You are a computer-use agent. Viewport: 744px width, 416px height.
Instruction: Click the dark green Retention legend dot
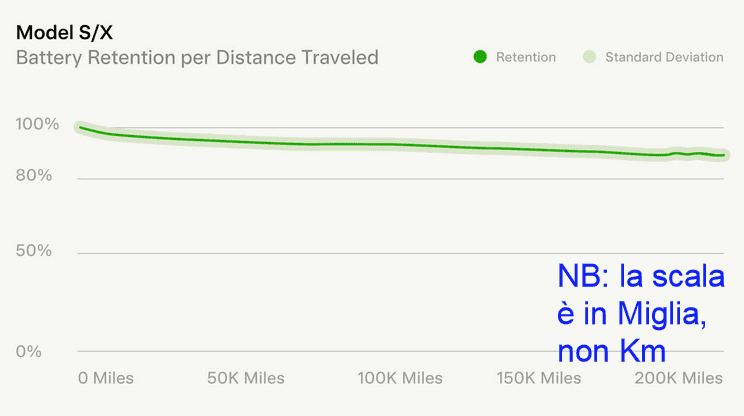480,57
